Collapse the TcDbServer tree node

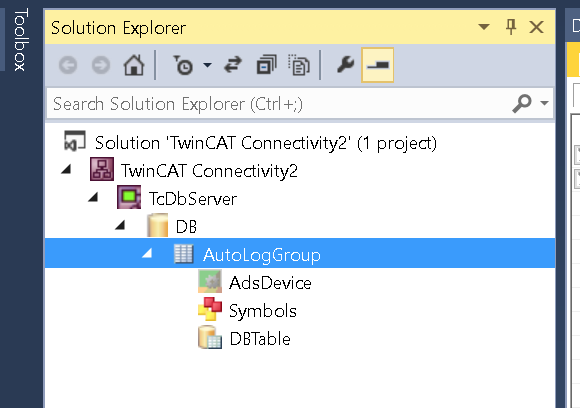point(93,197)
